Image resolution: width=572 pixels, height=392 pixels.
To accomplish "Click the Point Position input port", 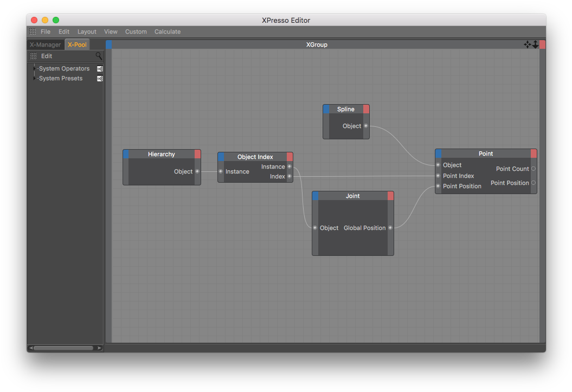I will (x=438, y=187).
